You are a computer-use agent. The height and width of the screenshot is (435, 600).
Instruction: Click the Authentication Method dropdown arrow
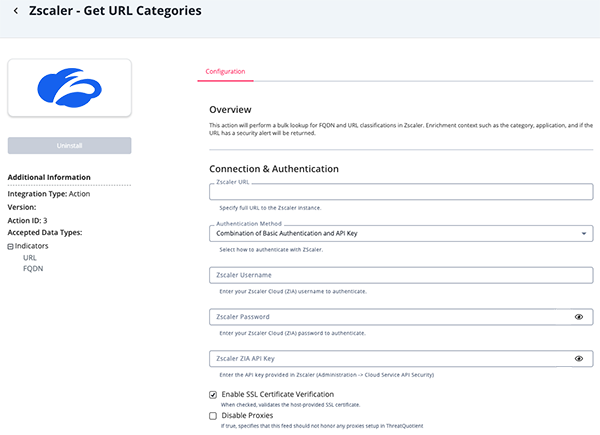(584, 233)
